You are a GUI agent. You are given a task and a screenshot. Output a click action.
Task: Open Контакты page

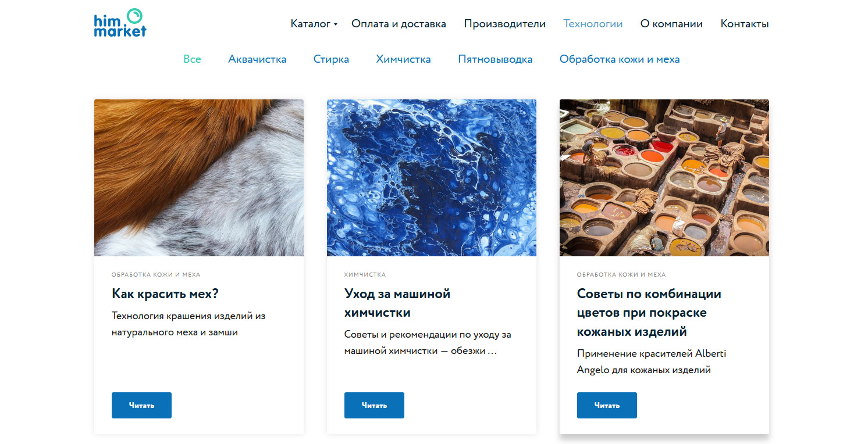tap(745, 24)
